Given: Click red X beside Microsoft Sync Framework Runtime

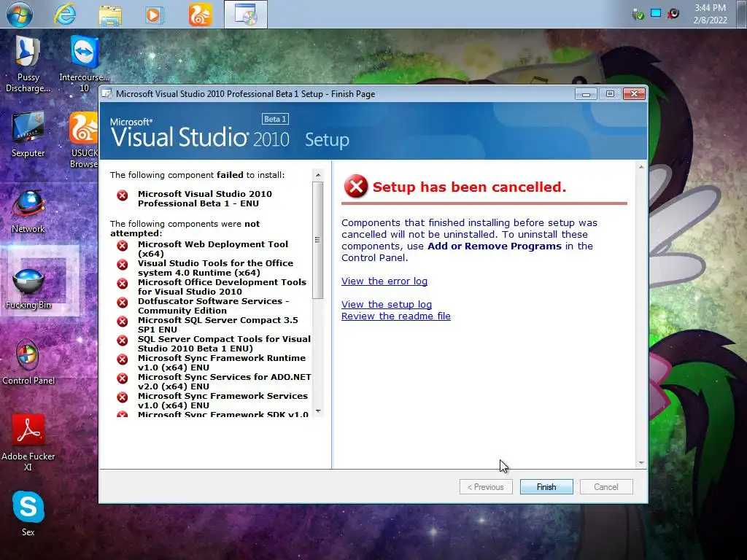Looking at the screenshot, I should (123, 359).
